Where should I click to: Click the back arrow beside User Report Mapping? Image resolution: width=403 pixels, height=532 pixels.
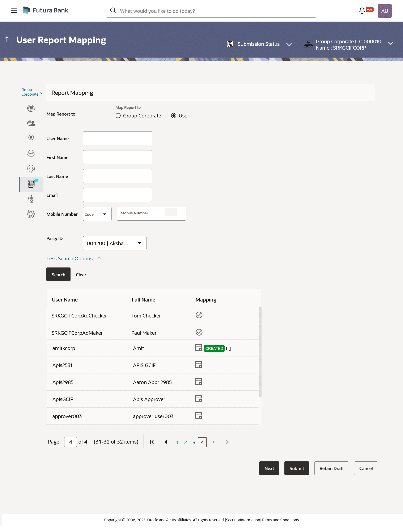click(x=7, y=40)
